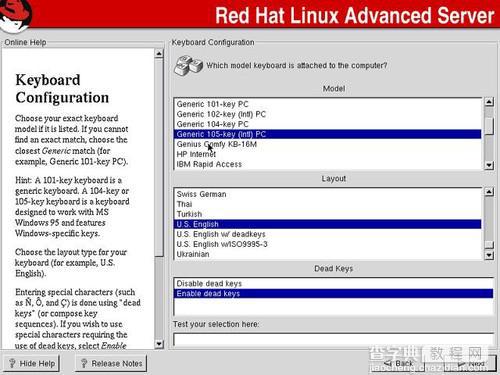Click the Model list scrollbar thumb

[489, 126]
